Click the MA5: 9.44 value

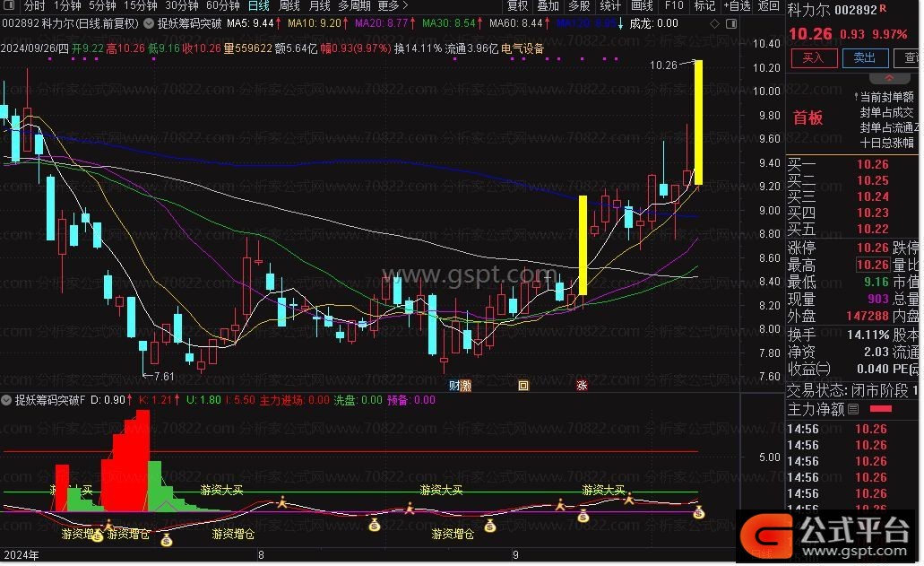(250, 23)
